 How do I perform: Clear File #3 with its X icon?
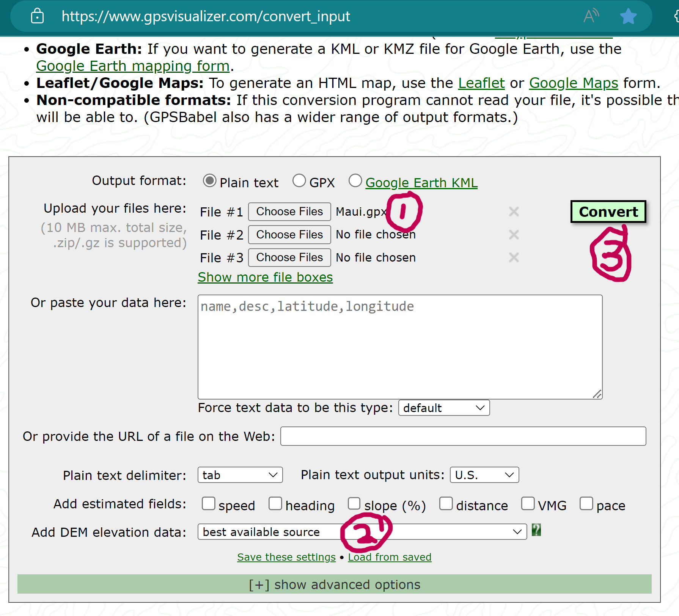click(x=514, y=258)
